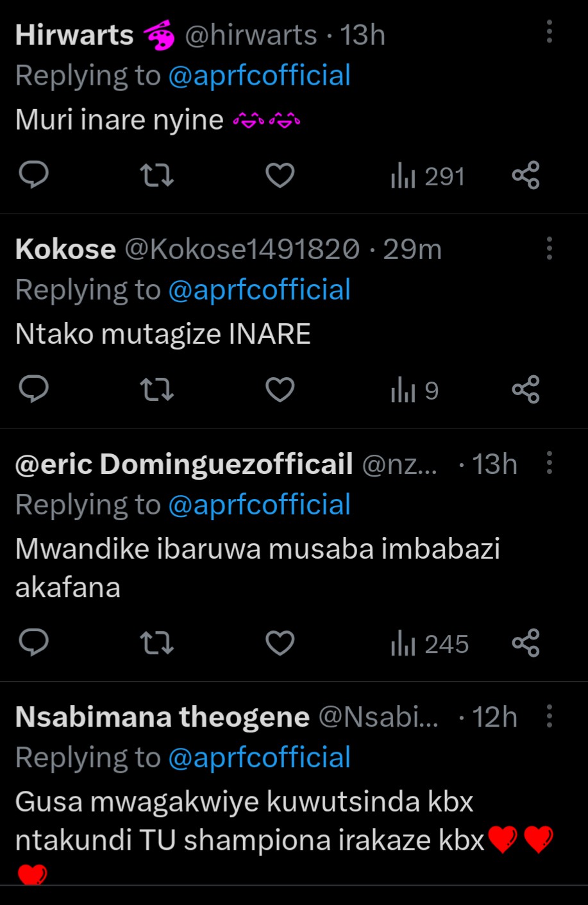
Task: Open more options on Nsabimana theogene's tweet
Action: [550, 716]
